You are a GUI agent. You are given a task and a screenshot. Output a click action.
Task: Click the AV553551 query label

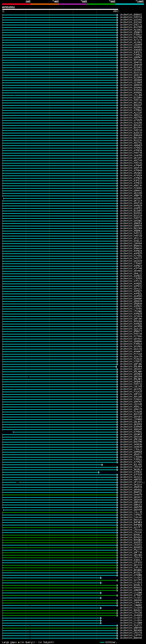tap(8, 8)
